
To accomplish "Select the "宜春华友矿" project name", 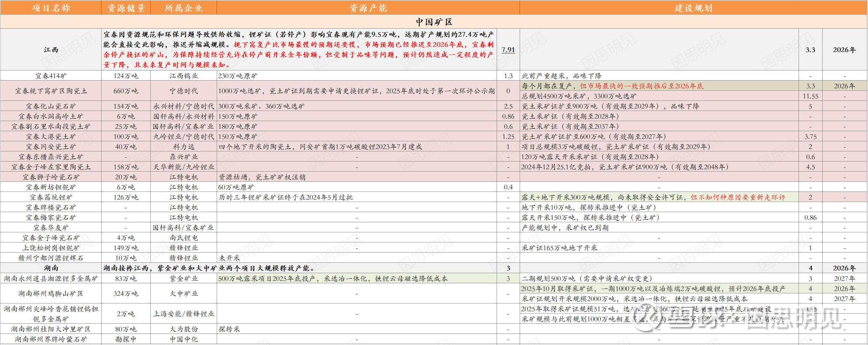I will click(x=51, y=227).
